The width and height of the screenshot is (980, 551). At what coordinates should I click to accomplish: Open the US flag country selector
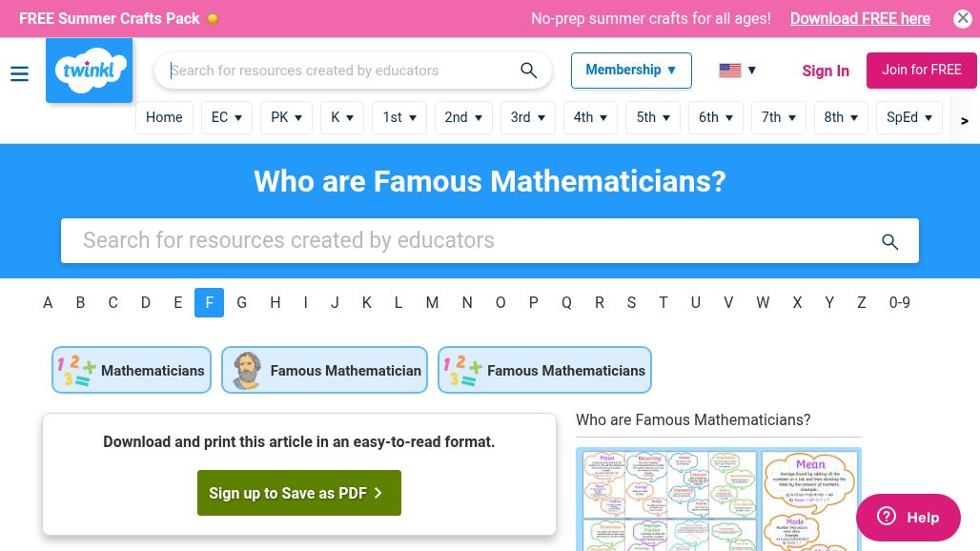[738, 70]
